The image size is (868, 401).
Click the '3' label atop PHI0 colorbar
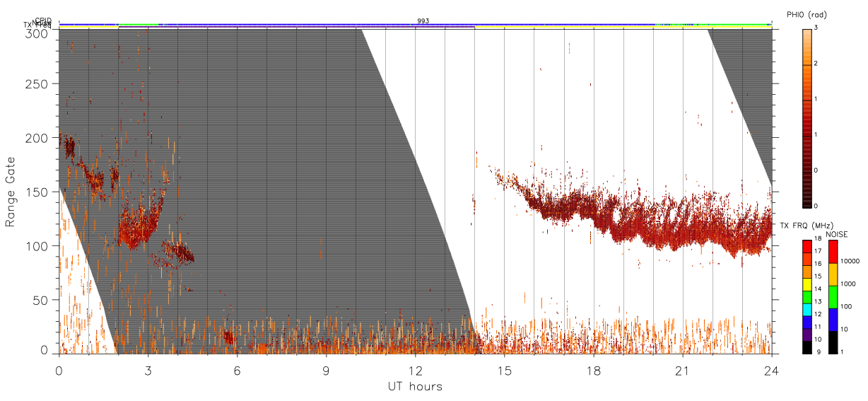(x=817, y=27)
